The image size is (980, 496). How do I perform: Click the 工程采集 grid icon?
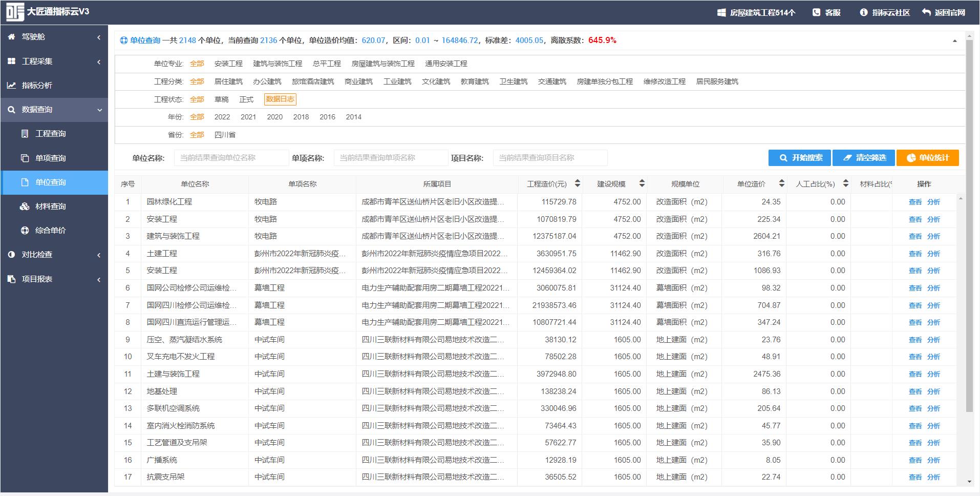[11, 61]
